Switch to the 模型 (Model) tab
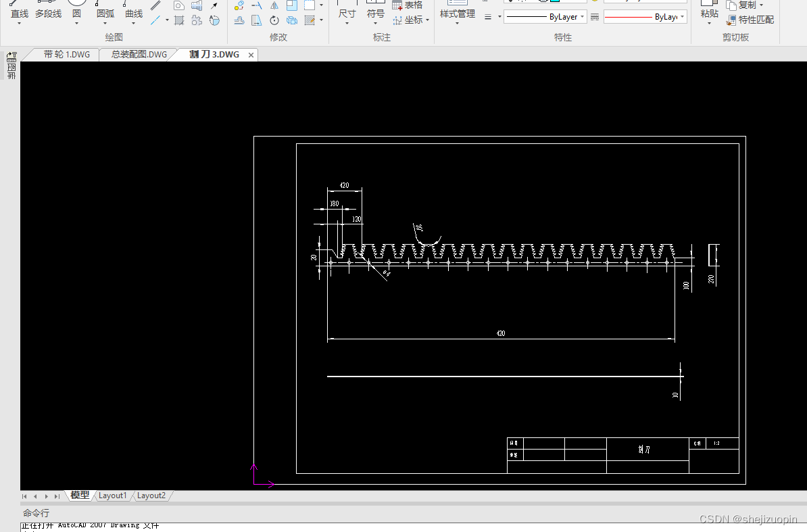This screenshot has height=532, width=807. point(80,495)
